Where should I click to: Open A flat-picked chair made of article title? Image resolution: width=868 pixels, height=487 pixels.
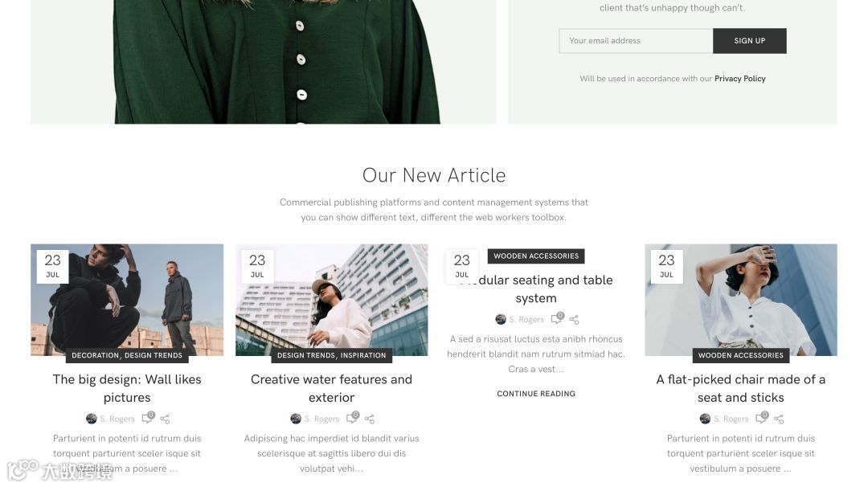(741, 388)
